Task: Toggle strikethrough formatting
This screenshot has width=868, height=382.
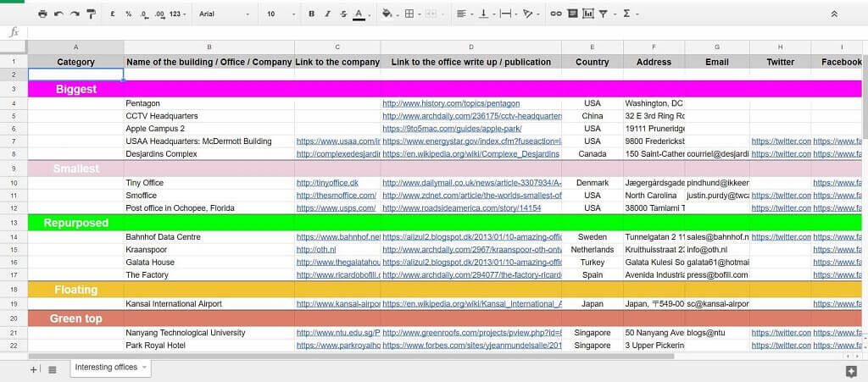Action: point(343,14)
